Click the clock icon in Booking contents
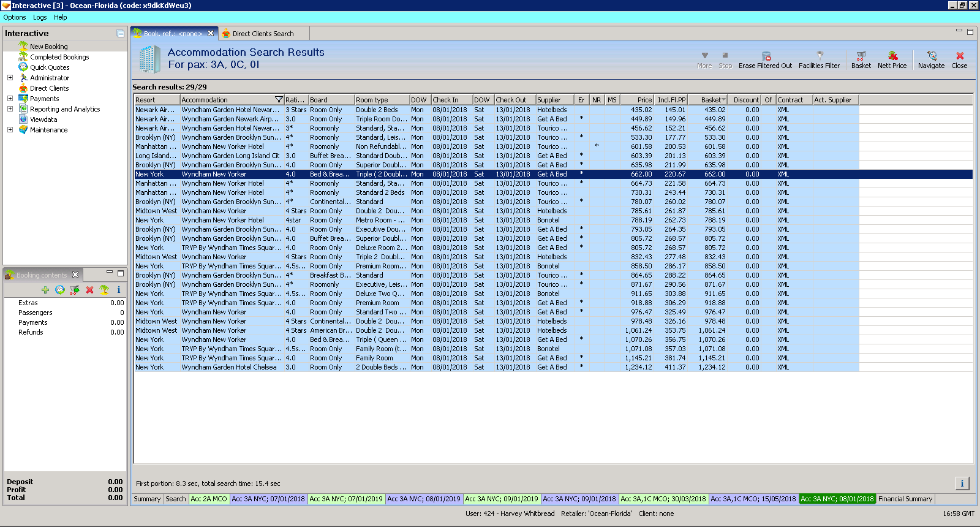This screenshot has height=527, width=980. pyautogui.click(x=60, y=290)
